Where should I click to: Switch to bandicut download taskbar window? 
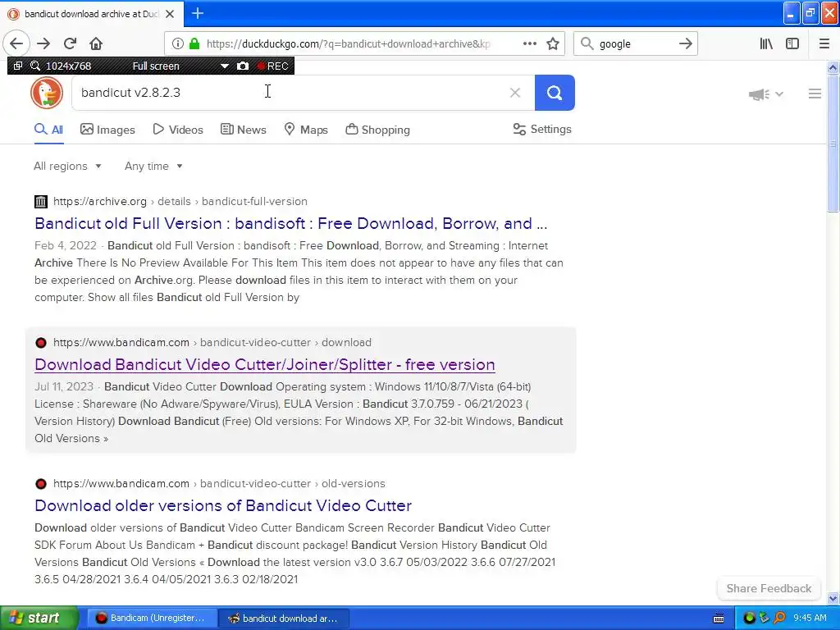click(284, 618)
